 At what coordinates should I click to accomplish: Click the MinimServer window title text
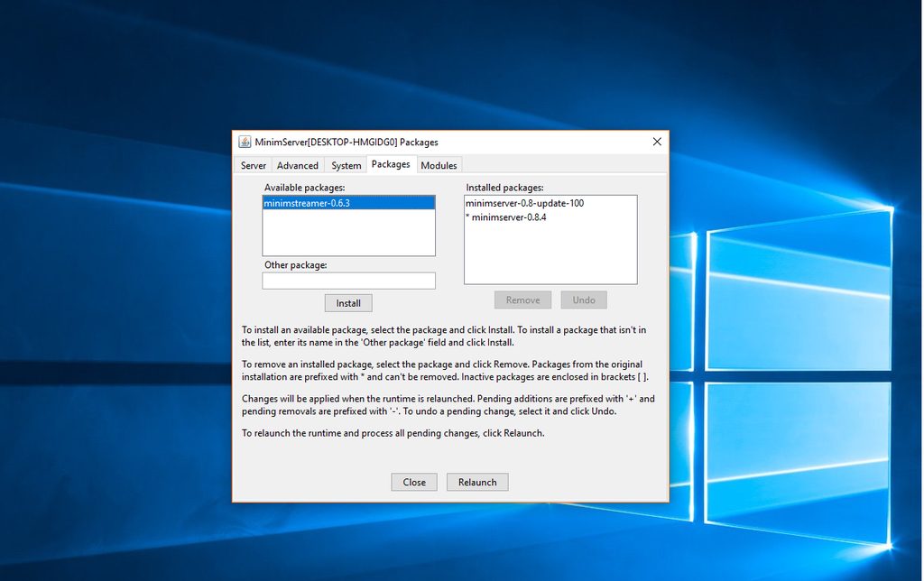point(346,142)
